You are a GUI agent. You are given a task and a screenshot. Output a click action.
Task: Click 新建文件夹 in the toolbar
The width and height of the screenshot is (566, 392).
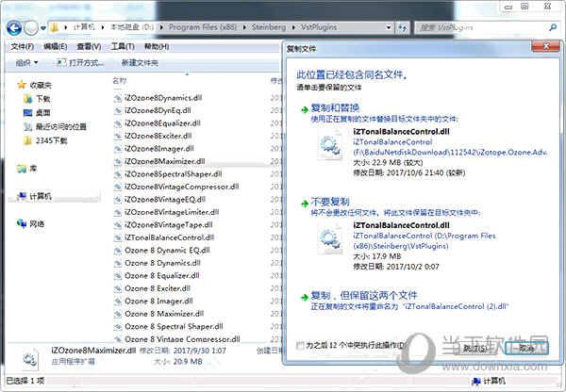(x=140, y=63)
